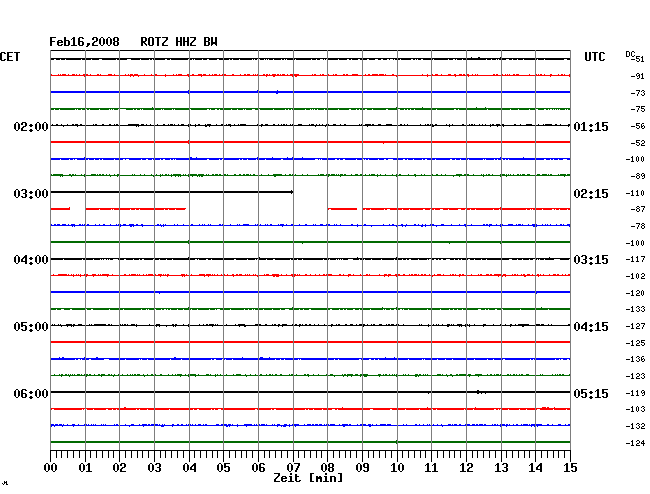The width and height of the screenshot is (650, 494).
Task: Click DC offset value -124
Action: pyautogui.click(x=635, y=443)
